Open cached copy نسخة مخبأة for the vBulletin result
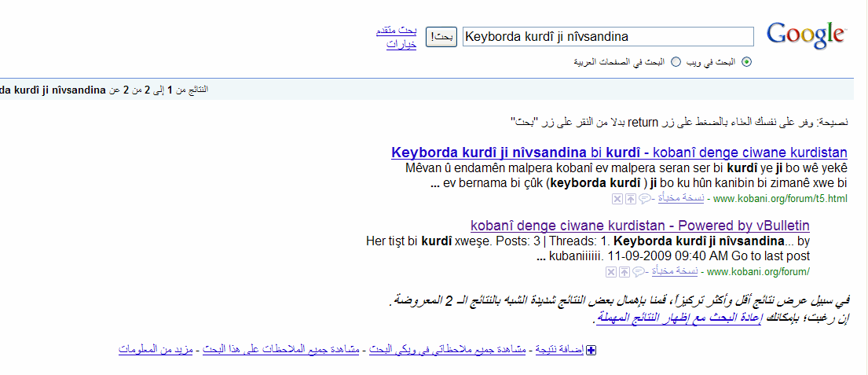Viewport: 868px width, 375px height. (674, 271)
